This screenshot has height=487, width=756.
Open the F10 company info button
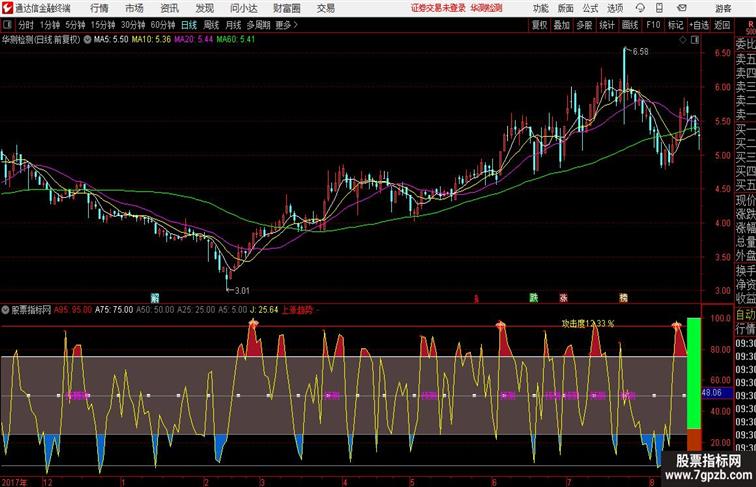pyautogui.click(x=653, y=25)
